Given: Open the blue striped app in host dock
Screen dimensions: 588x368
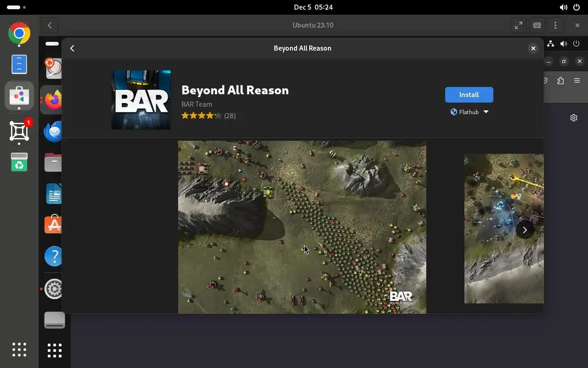Looking at the screenshot, I should (19, 64).
